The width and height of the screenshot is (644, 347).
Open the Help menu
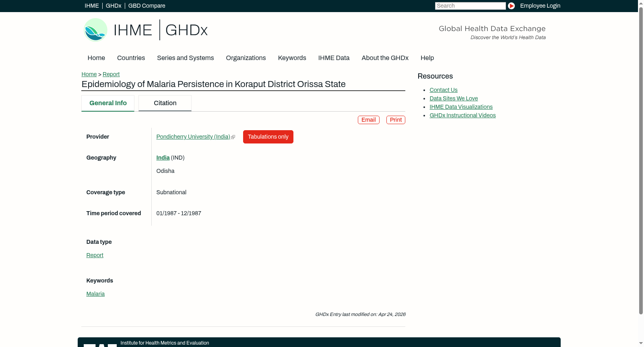tap(427, 58)
